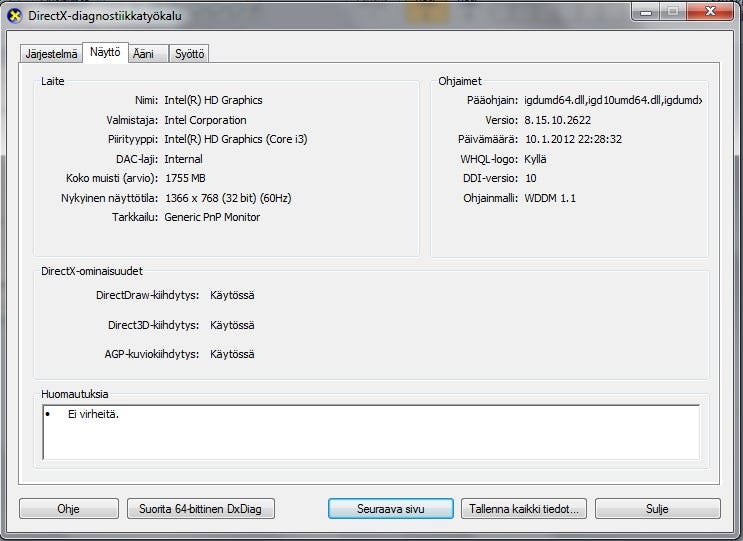Switch to the Järjestelmä tab
743x541 pixels.
(x=51, y=54)
